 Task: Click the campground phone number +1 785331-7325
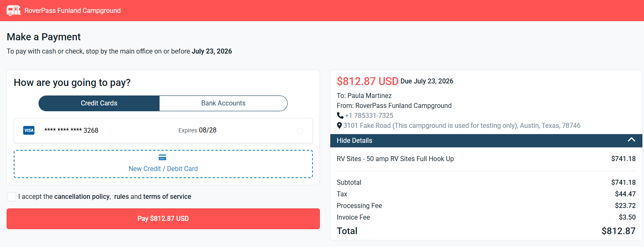coord(369,115)
